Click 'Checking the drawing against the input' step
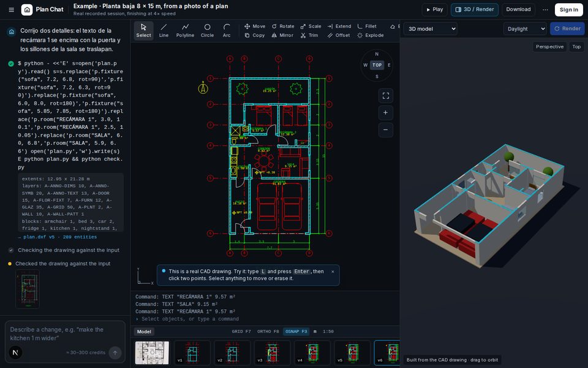Screen dimensions: 588x368 [69, 250]
